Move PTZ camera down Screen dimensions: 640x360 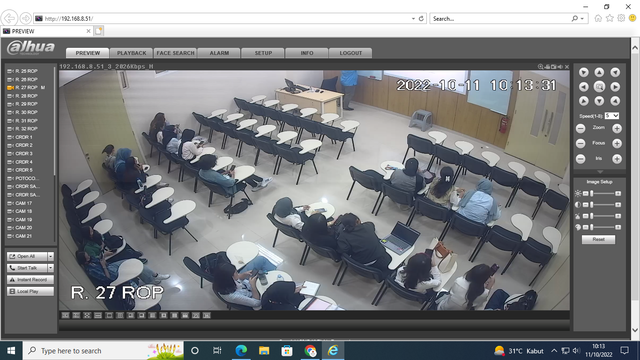599,101
